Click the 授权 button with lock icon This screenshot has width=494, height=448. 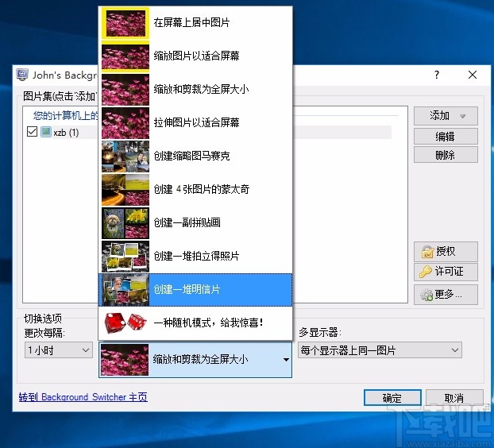click(446, 252)
